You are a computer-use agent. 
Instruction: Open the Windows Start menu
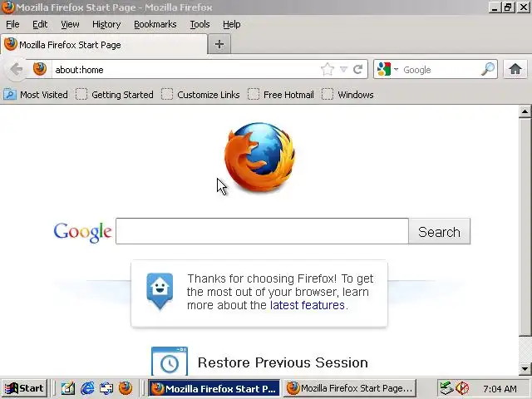coord(24,388)
